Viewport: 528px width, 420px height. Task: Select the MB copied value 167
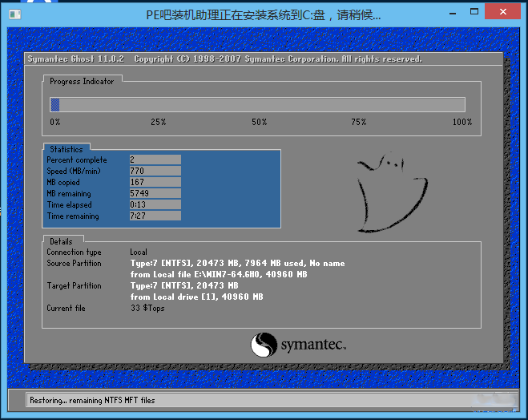[x=155, y=182]
